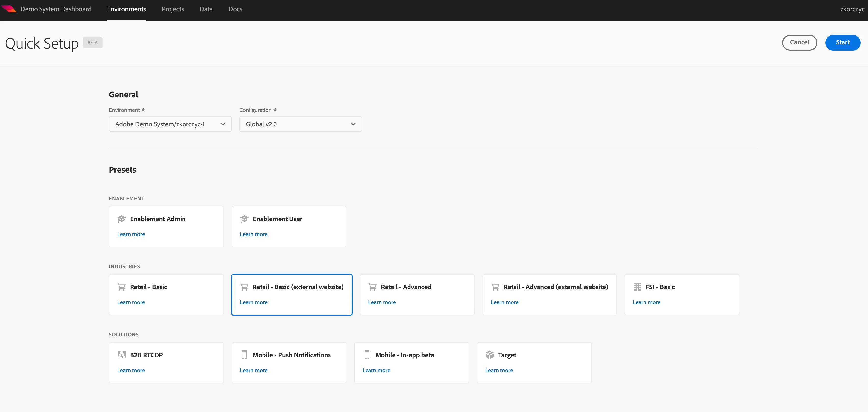
Task: Open the Configuration dropdown showing Global v2.0
Action: (x=301, y=124)
